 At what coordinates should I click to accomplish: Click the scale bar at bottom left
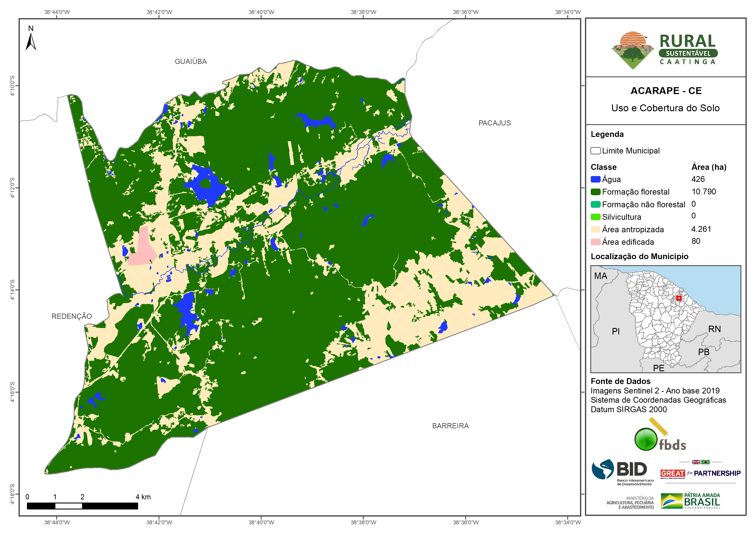tap(82, 506)
